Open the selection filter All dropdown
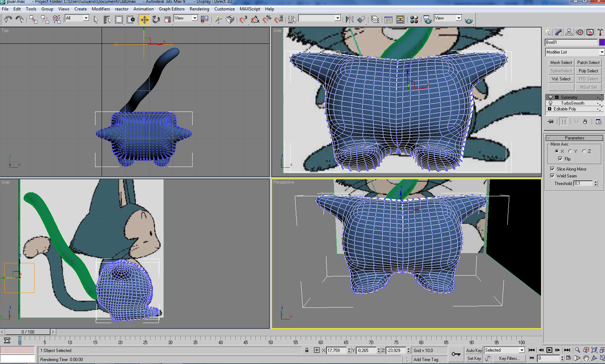Image resolution: width=605 pixels, height=364 pixels. click(86, 18)
